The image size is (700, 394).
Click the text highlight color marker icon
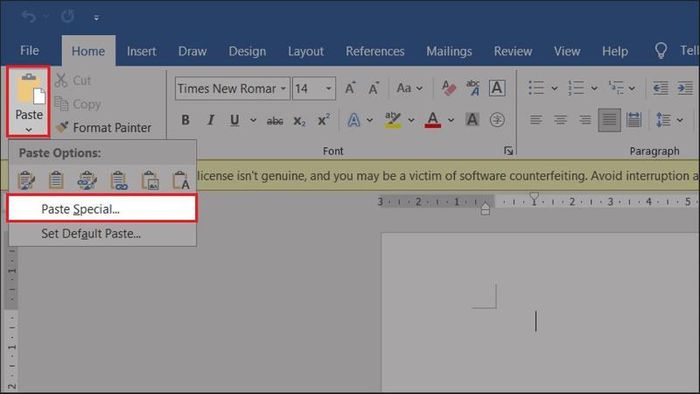(393, 120)
